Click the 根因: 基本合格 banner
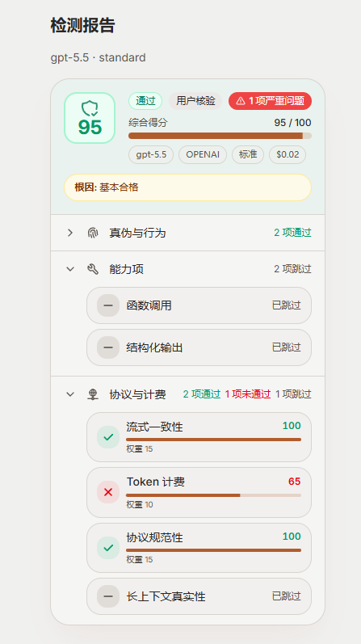The height and width of the screenshot is (644, 361). click(x=187, y=187)
